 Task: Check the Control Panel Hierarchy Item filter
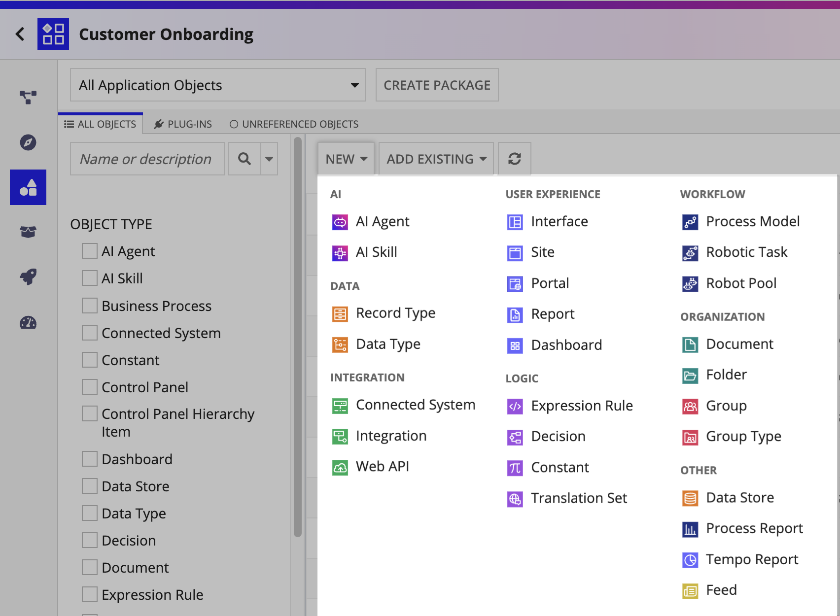[x=90, y=413]
